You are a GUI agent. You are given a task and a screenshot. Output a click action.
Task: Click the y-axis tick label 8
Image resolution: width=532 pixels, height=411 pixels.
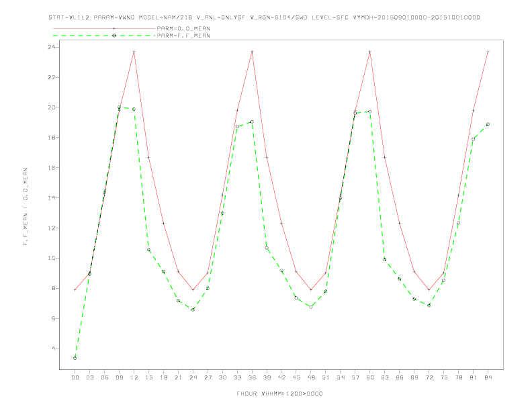(53, 289)
